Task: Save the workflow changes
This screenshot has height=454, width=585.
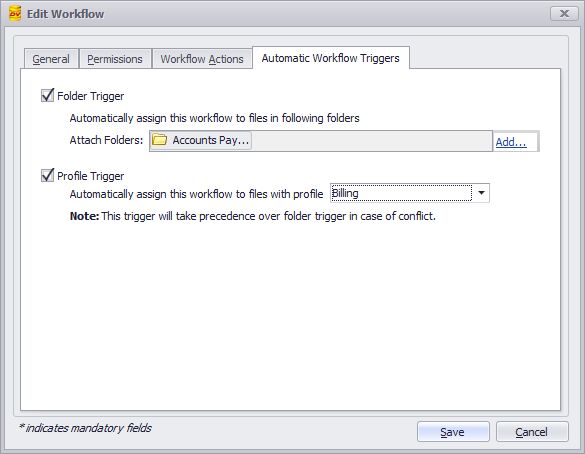Action: pos(453,432)
